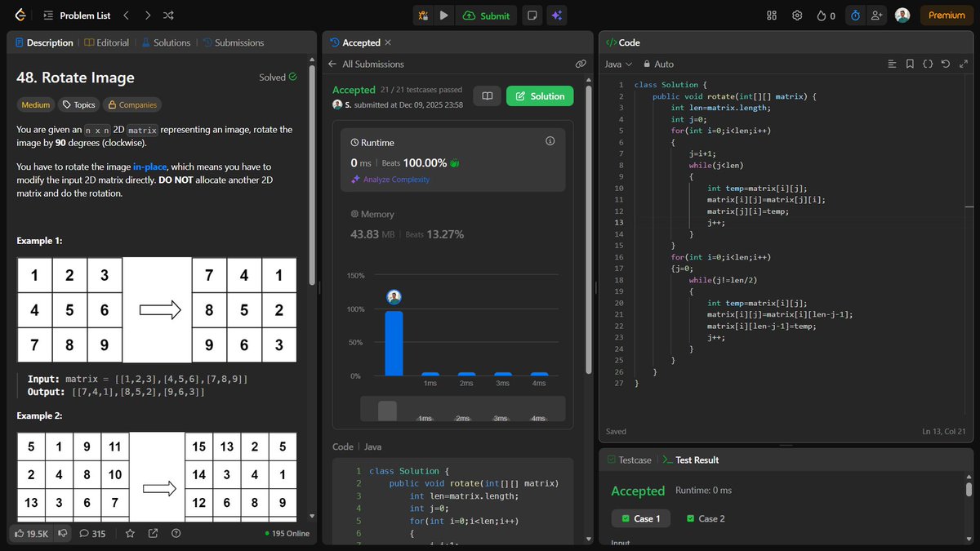980x551 pixels.
Task: Toggle full screen on the Code panel
Action: pos(964,64)
